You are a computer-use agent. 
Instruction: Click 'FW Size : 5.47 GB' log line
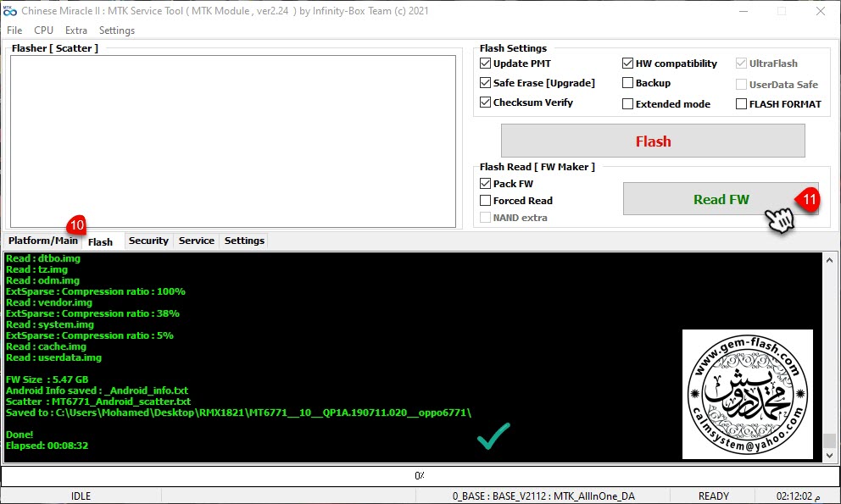(x=47, y=379)
